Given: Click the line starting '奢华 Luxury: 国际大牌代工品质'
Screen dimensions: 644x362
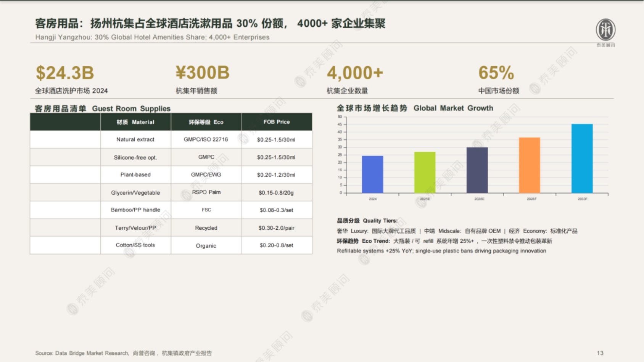Looking at the screenshot, I should [x=457, y=231].
